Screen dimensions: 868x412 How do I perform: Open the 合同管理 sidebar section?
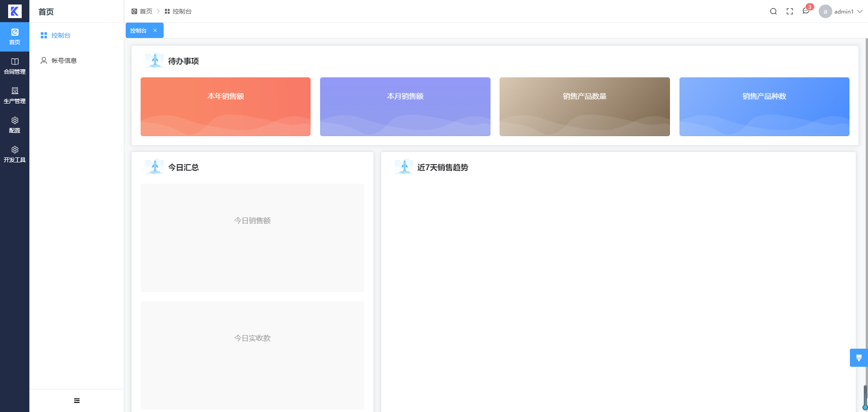coord(14,66)
